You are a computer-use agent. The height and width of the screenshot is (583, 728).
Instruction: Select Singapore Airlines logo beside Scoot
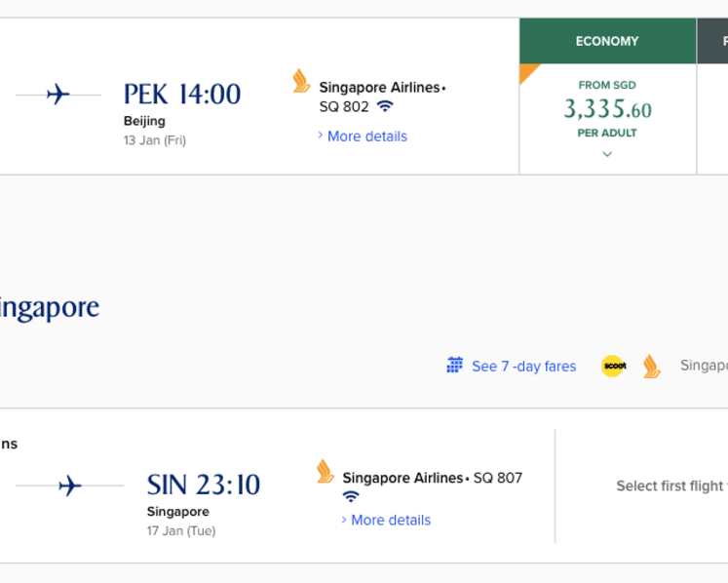pyautogui.click(x=651, y=366)
